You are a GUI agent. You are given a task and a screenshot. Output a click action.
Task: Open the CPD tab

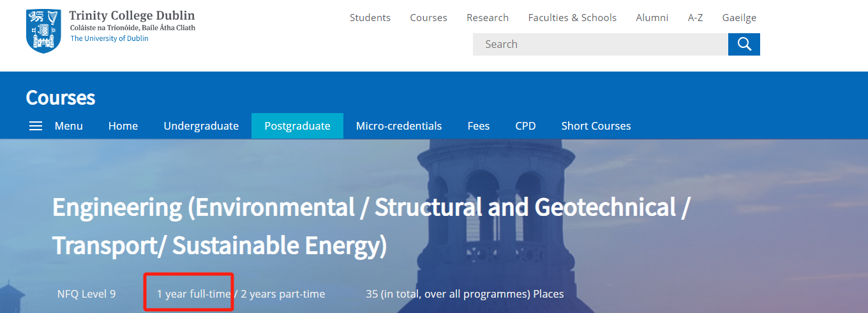(525, 126)
